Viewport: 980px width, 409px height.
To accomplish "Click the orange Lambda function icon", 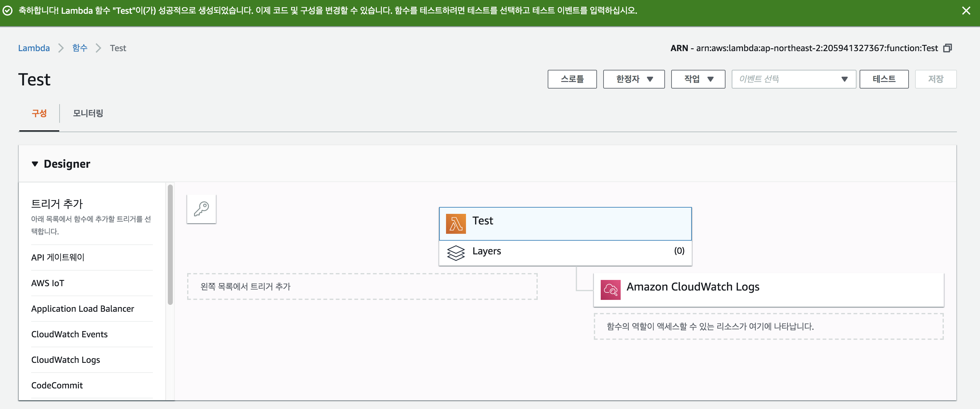I will (x=455, y=224).
